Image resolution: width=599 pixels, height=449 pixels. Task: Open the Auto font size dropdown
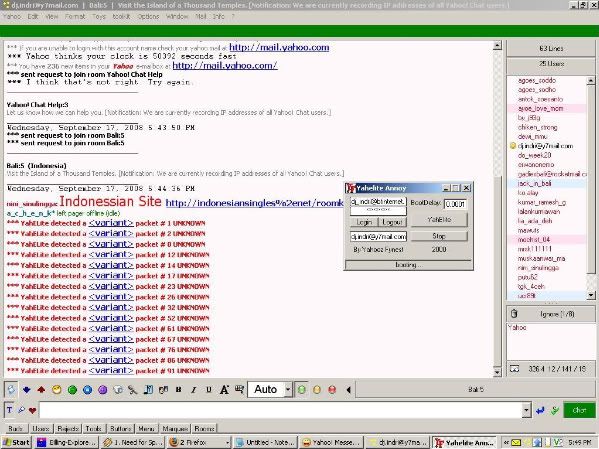(288, 390)
